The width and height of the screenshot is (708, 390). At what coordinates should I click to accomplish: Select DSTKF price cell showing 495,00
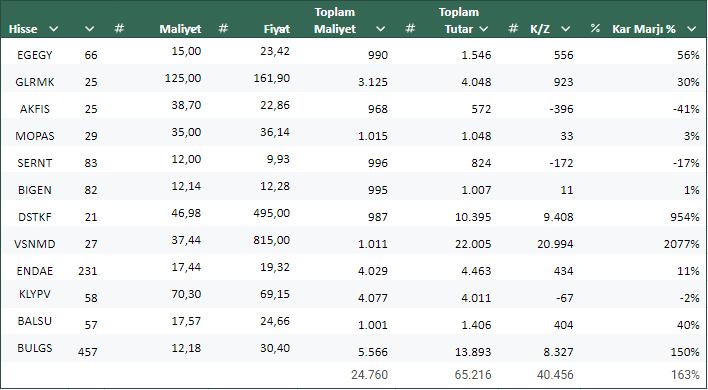(x=272, y=213)
